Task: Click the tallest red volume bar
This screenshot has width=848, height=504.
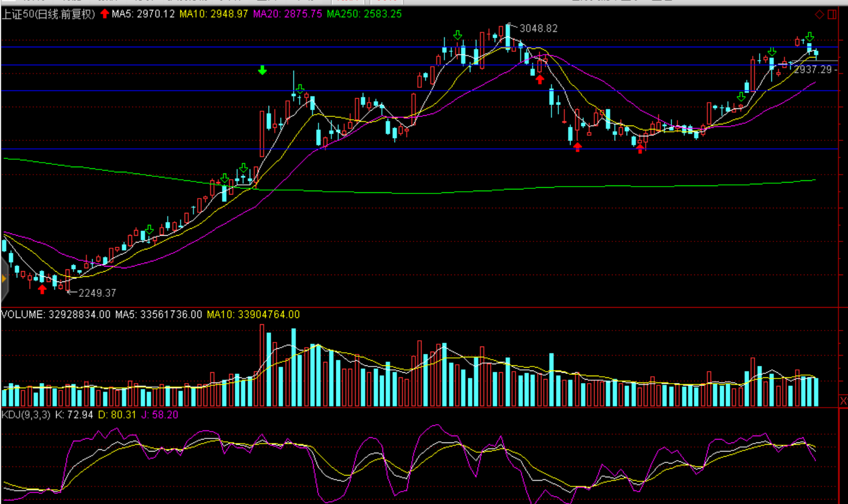Action: click(262, 365)
